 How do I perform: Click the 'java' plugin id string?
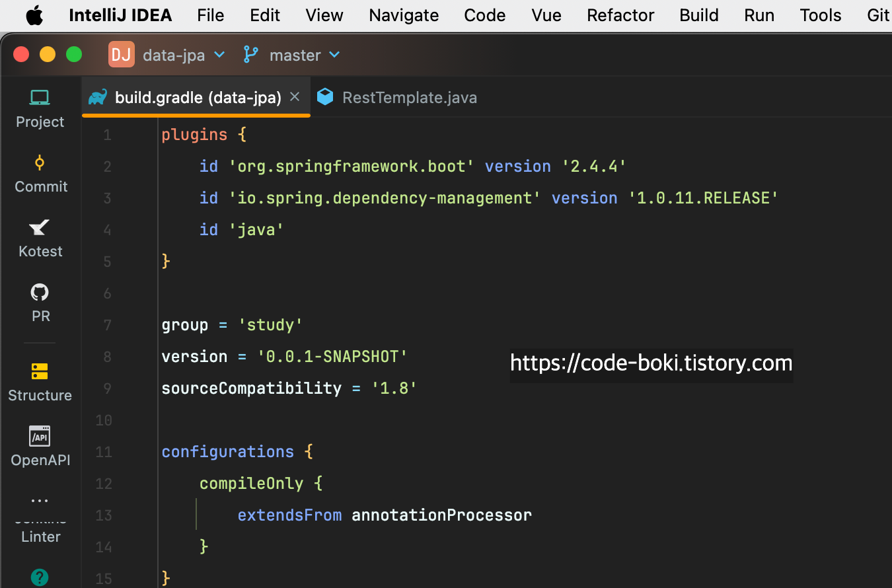256,230
